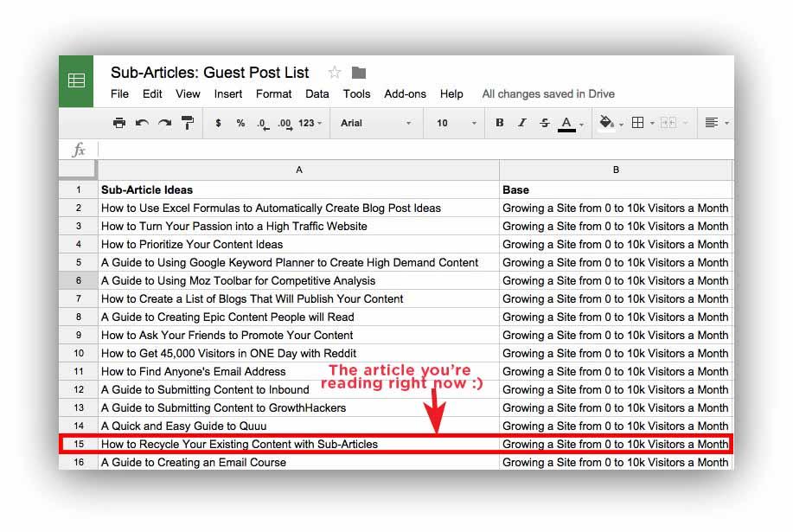Select cell 'A Guide to Using Moz Toolbar for Competitive Analysis'
Image resolution: width=793 pixels, height=532 pixels.
[299, 280]
